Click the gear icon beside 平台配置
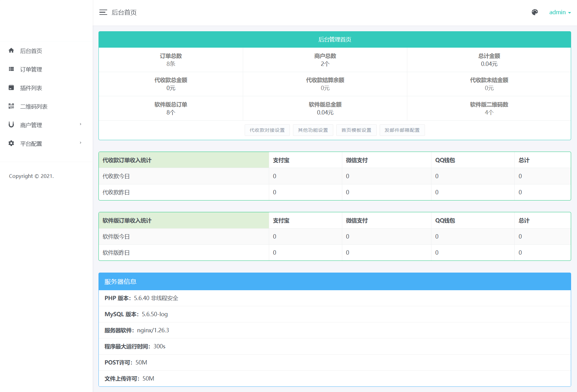 click(x=11, y=143)
